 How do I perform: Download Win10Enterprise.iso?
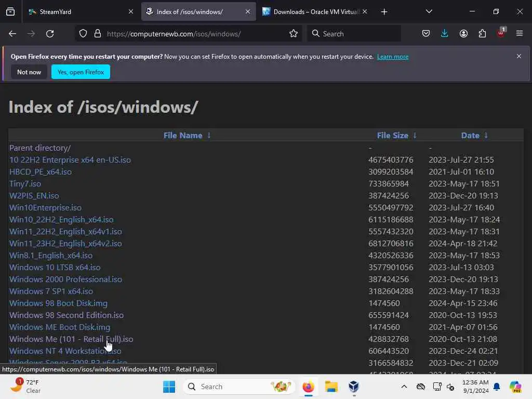[x=45, y=208]
